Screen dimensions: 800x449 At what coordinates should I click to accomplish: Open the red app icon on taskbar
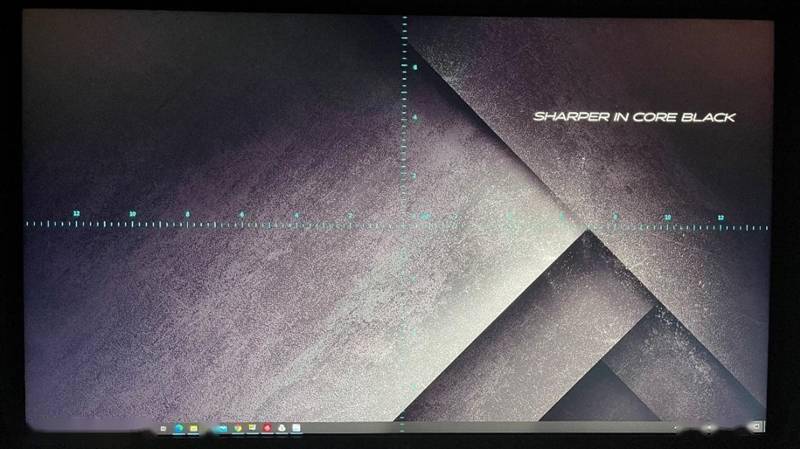tap(267, 428)
